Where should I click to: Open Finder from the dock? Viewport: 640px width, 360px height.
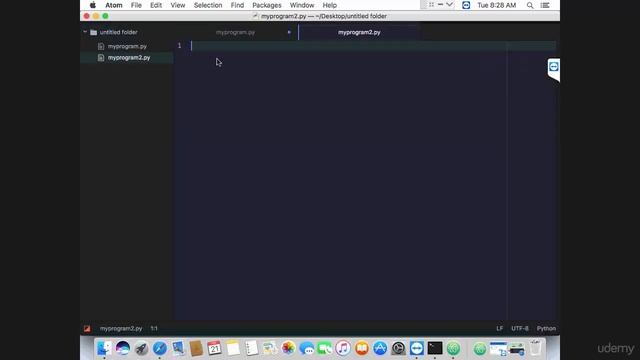pos(104,348)
